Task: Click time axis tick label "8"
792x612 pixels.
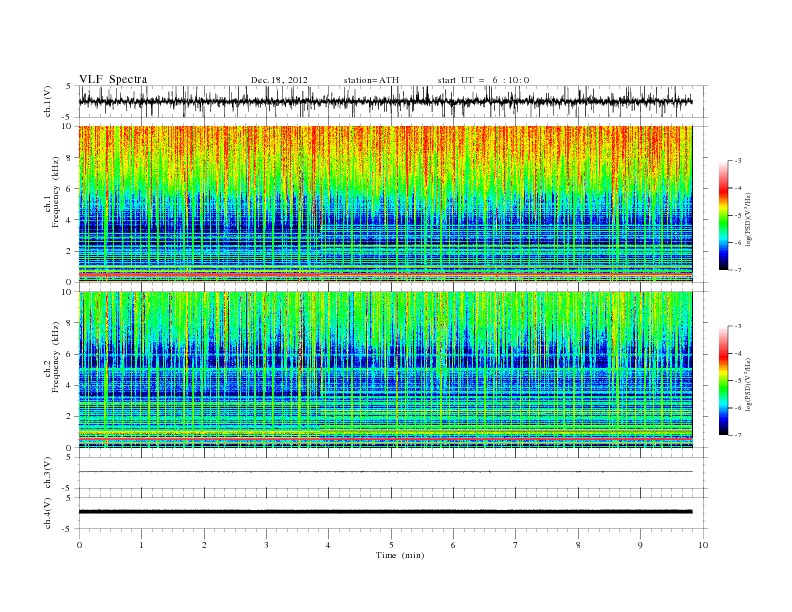Action: 578,545
